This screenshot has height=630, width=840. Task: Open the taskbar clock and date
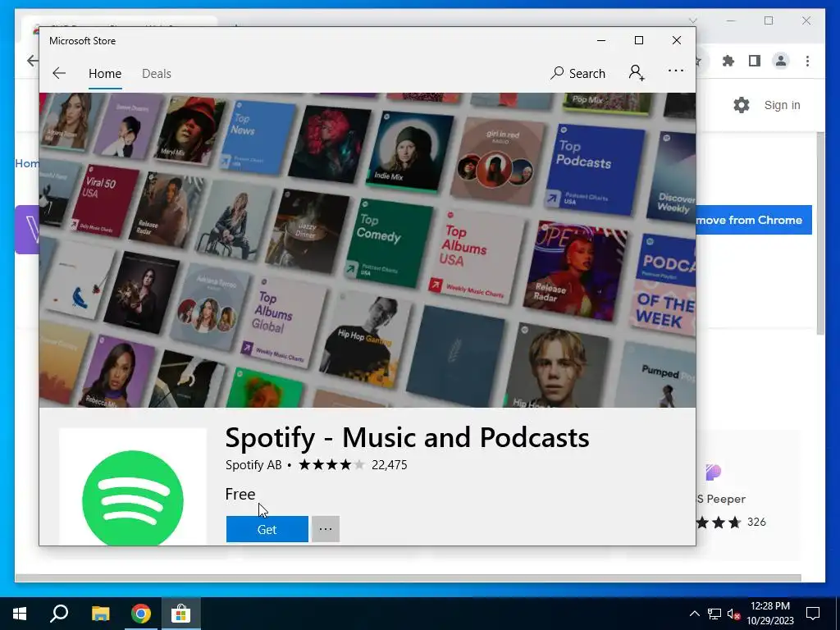pos(770,614)
